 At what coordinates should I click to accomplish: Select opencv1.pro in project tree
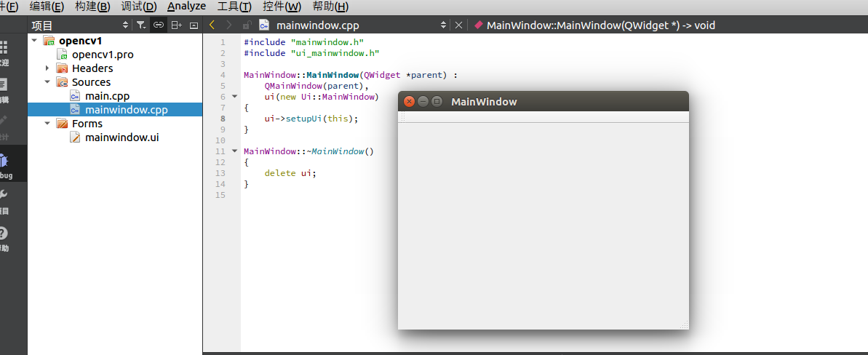[x=103, y=55]
